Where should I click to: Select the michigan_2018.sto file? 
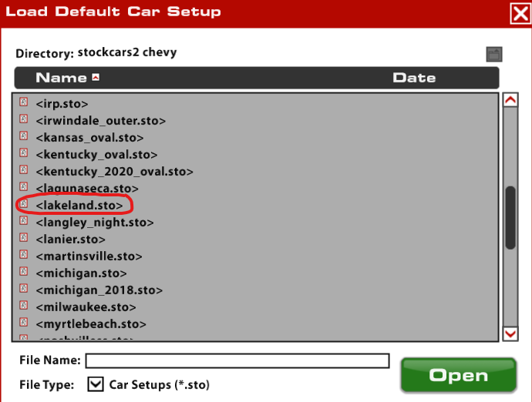(x=99, y=290)
